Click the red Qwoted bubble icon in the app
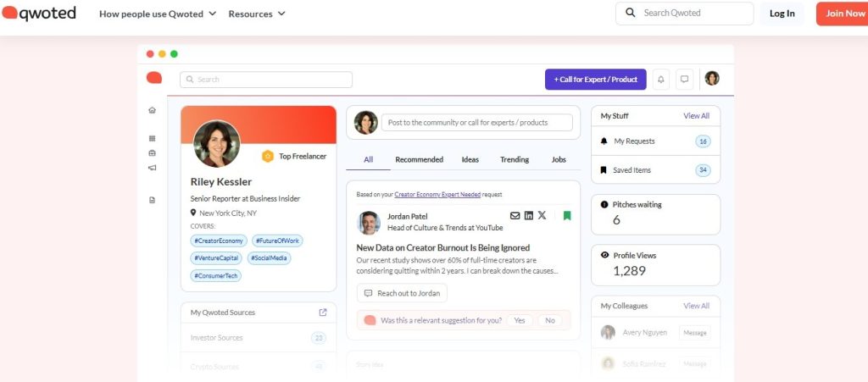 click(154, 78)
